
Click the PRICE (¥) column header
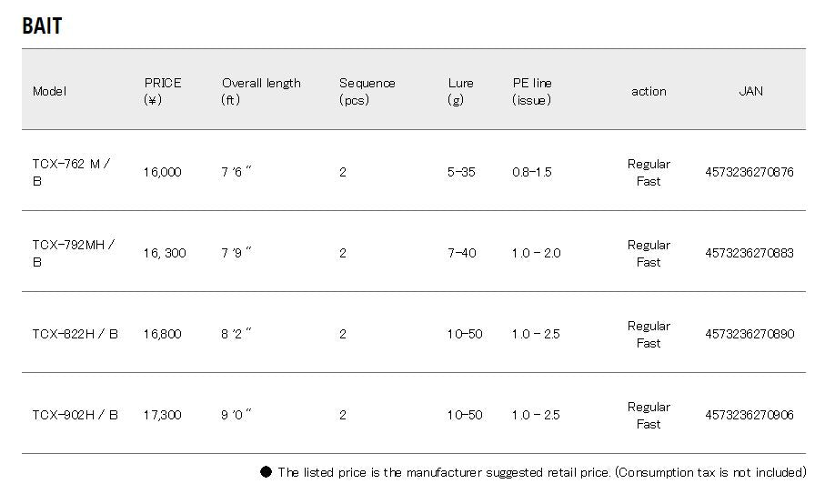click(163, 91)
